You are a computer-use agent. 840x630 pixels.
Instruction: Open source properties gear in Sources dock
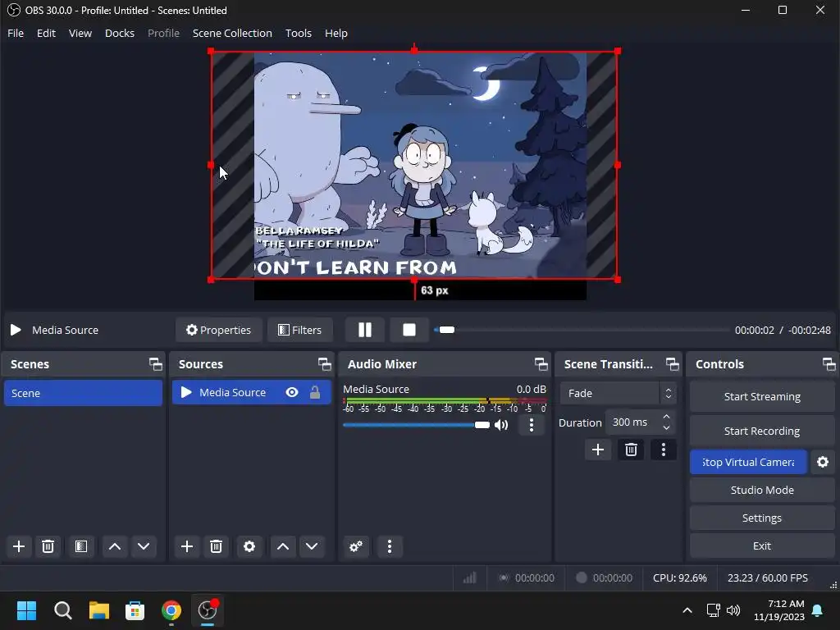(249, 546)
